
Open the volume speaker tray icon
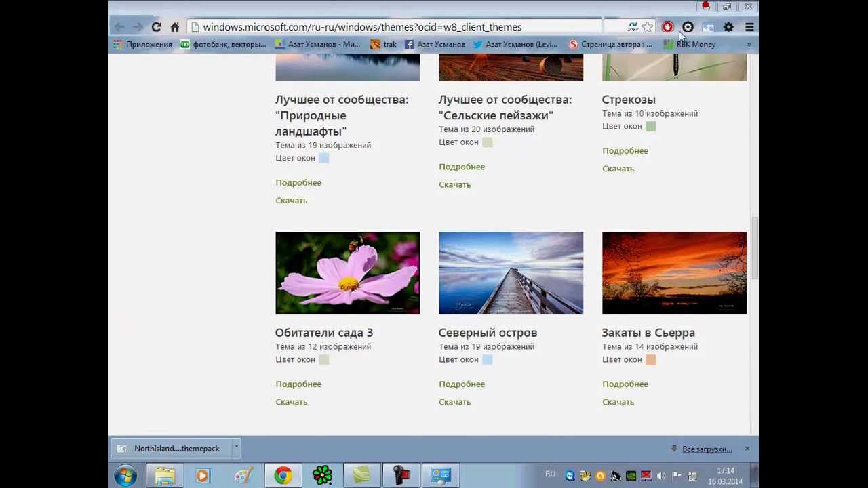point(661,476)
